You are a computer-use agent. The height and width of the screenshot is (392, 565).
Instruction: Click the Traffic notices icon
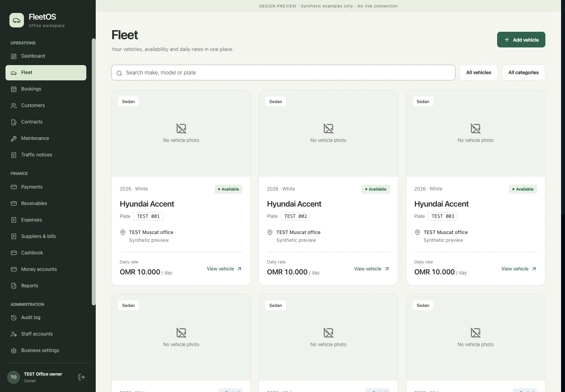point(14,155)
